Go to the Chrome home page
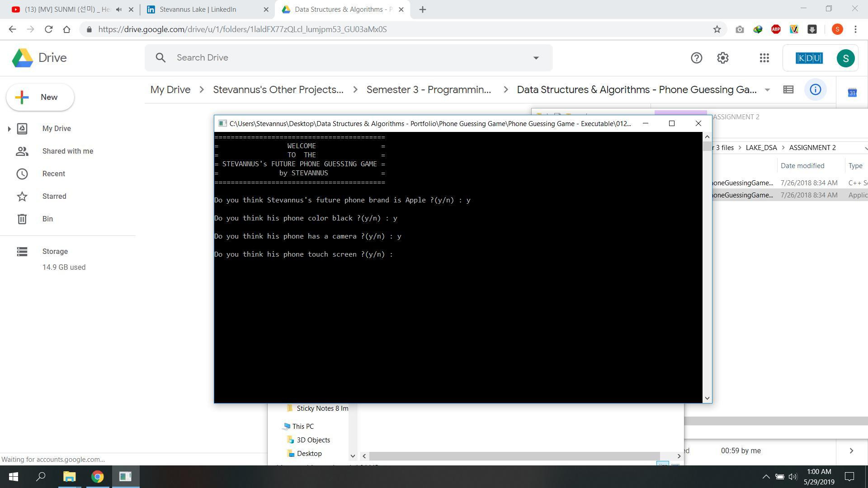 point(66,29)
